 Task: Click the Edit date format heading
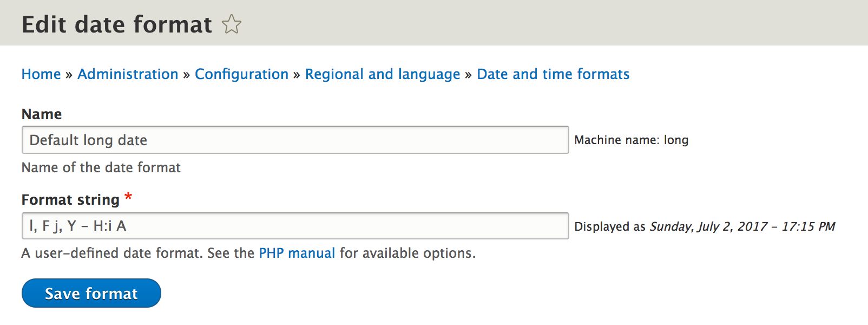[117, 25]
